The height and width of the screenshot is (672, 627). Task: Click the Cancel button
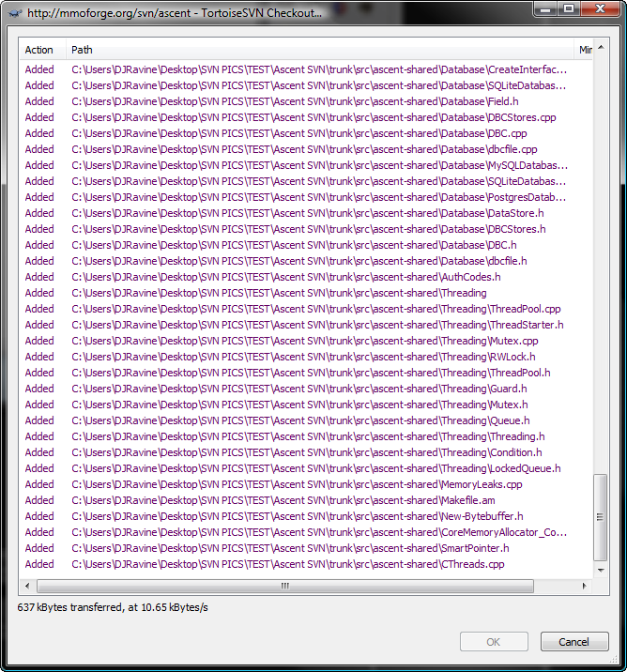tap(574, 642)
